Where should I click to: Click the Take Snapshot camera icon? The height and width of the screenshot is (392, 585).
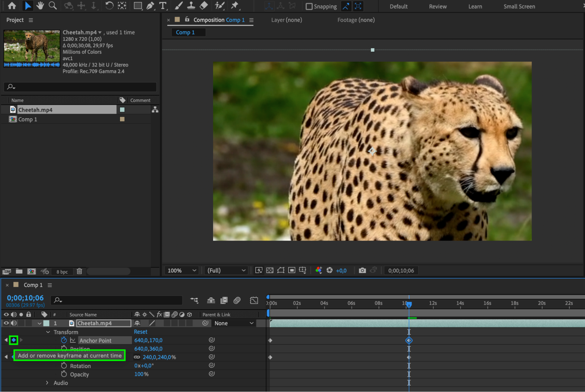tap(362, 270)
